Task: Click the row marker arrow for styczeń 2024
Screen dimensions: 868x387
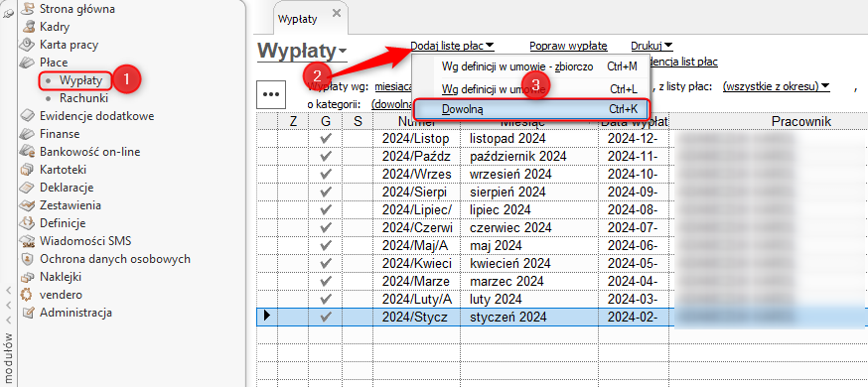Action: point(267,317)
